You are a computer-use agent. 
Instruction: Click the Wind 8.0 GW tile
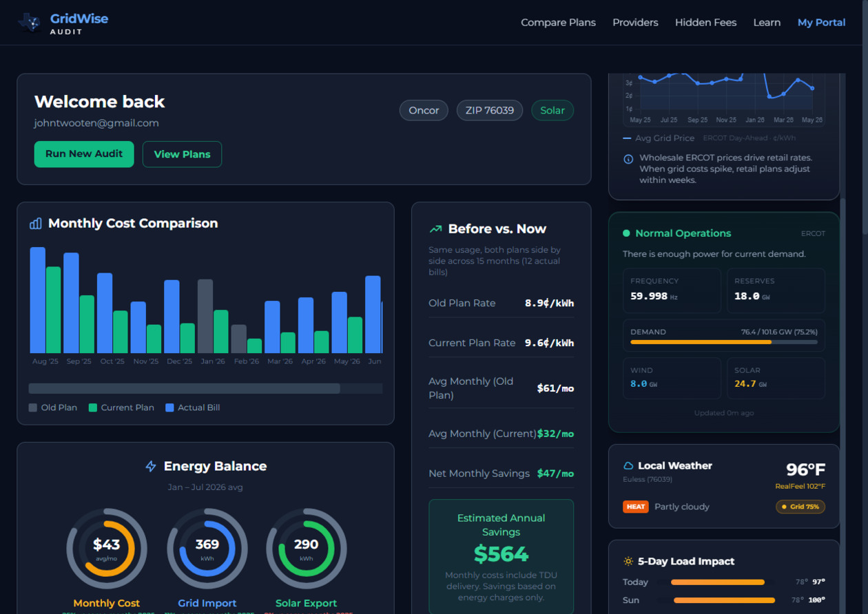coord(672,378)
